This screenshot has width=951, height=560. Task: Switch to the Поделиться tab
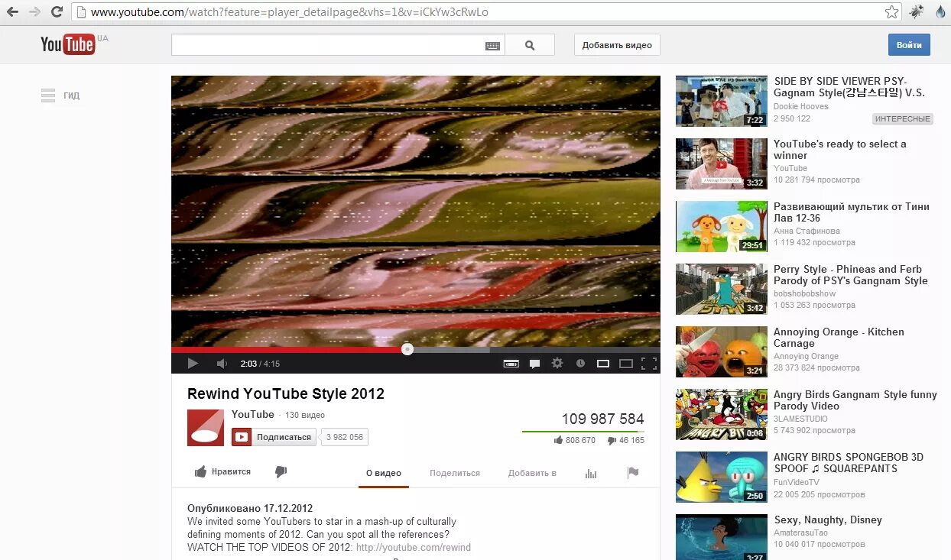(455, 473)
